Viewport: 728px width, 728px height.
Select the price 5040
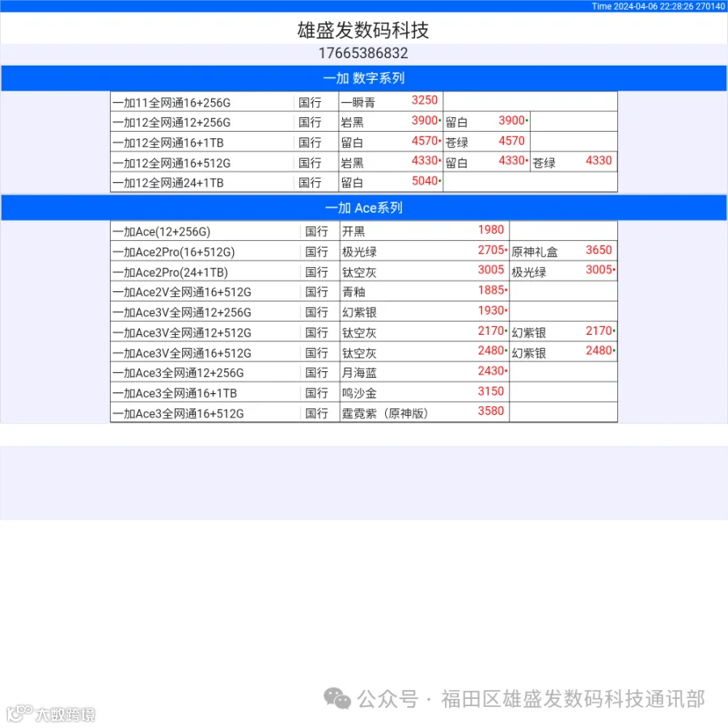click(425, 181)
